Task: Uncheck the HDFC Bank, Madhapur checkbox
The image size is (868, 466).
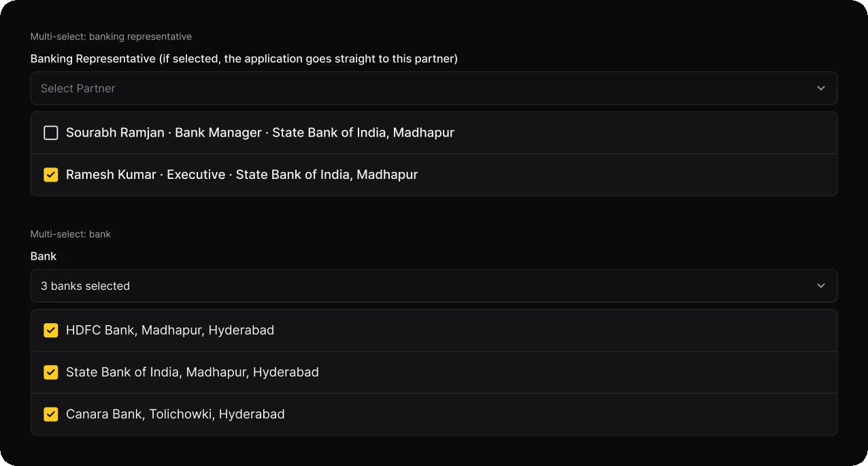Action: point(51,331)
